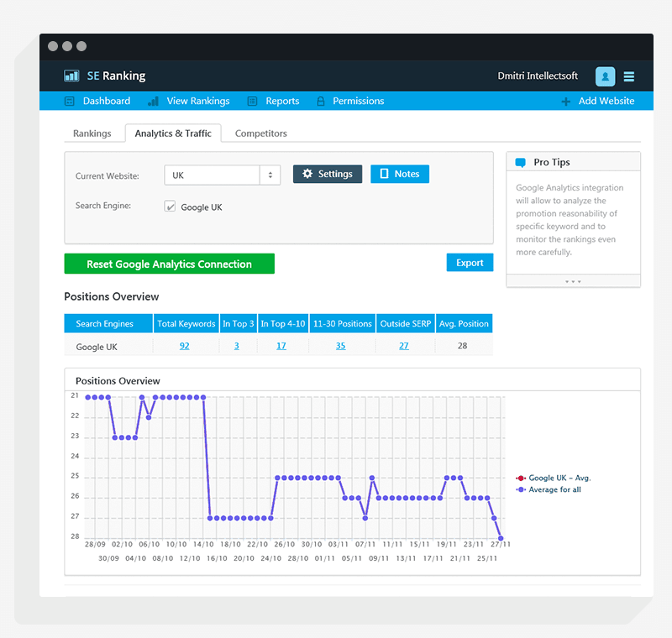This screenshot has width=672, height=638.
Task: Go to View Rankings in the menu
Action: click(x=198, y=101)
